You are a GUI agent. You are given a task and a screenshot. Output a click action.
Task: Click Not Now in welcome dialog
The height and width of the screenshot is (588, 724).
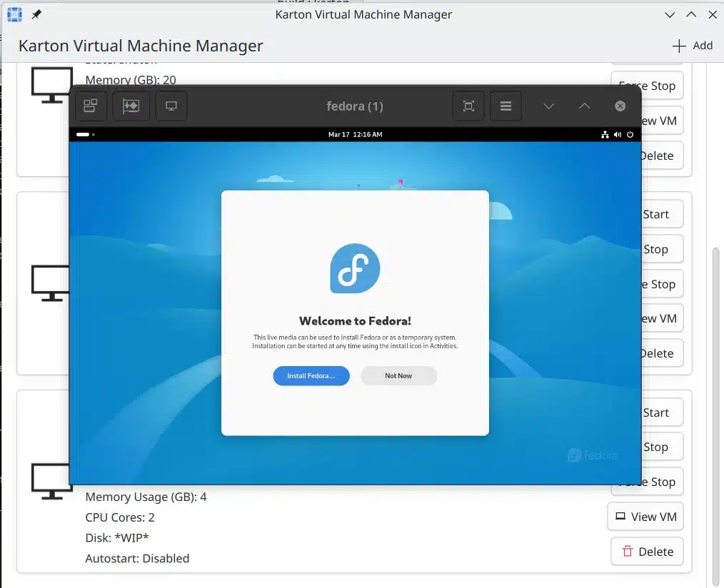(398, 375)
